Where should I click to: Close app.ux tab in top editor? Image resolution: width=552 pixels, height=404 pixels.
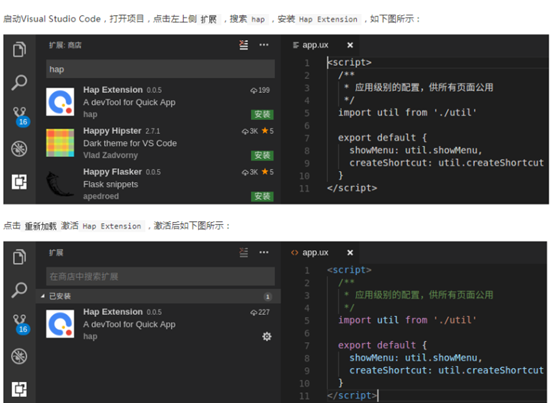[x=350, y=45]
